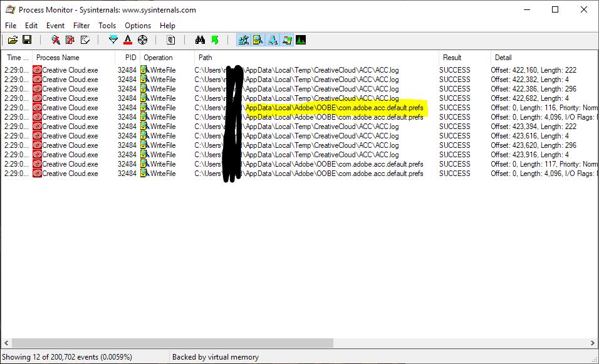
Task: Select row with Offset: 423,620, Length: 296
Action: pyautogui.click(x=300, y=145)
